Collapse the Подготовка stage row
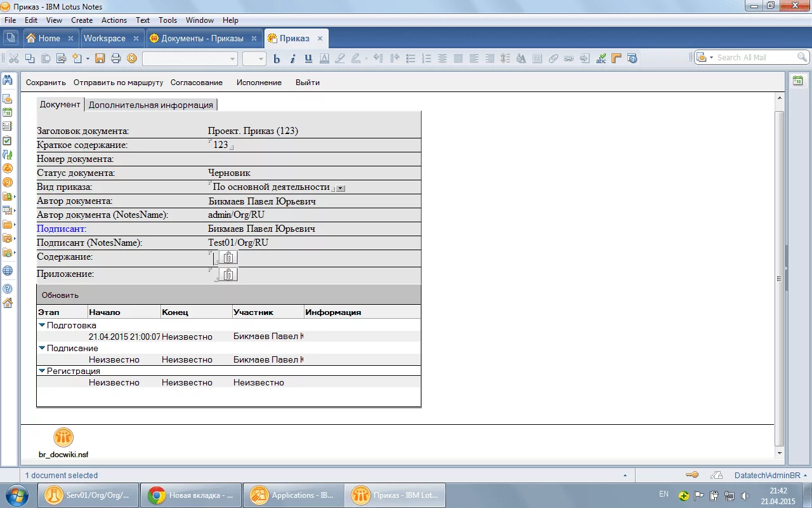Image resolution: width=812 pixels, height=508 pixels. 42,325
